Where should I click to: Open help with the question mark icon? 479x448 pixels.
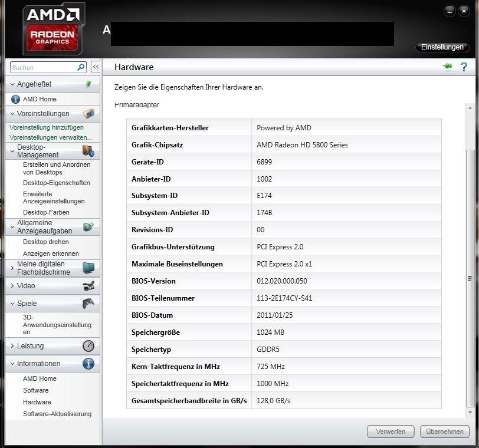[464, 67]
